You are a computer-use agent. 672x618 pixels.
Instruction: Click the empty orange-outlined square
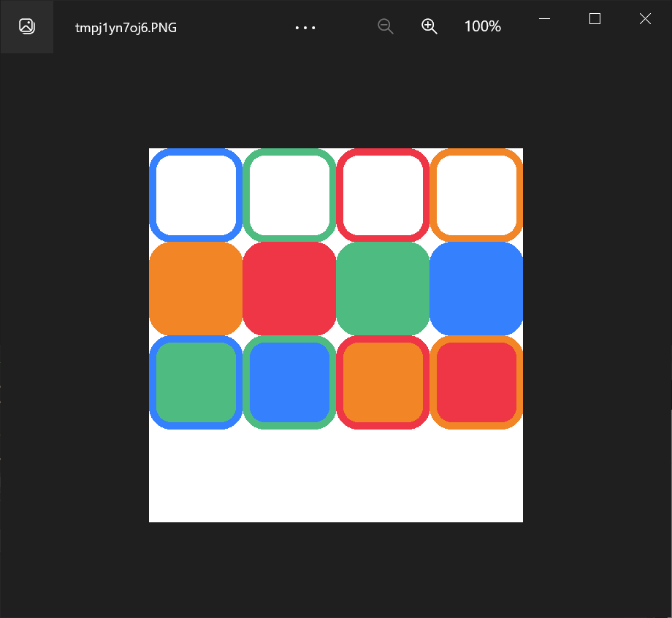(476, 195)
